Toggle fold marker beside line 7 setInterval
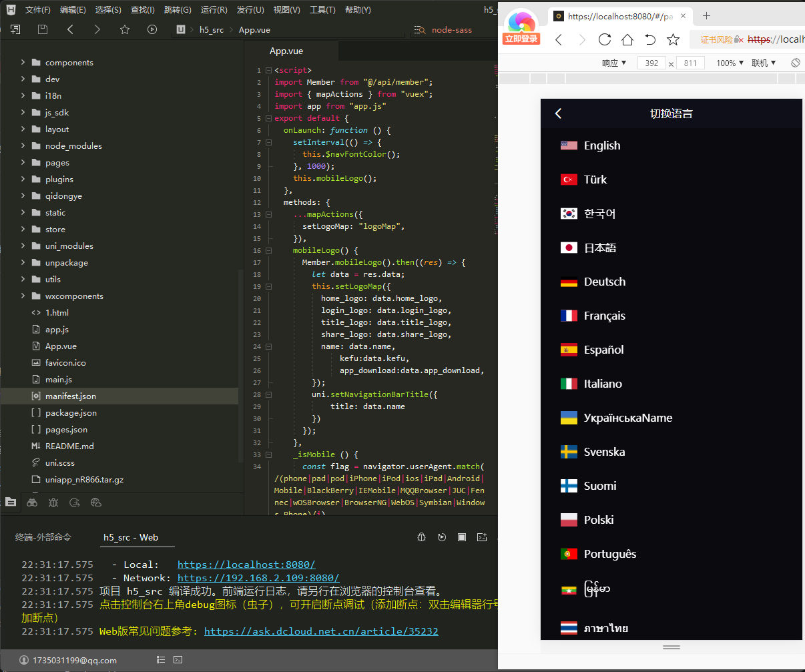 (x=268, y=143)
